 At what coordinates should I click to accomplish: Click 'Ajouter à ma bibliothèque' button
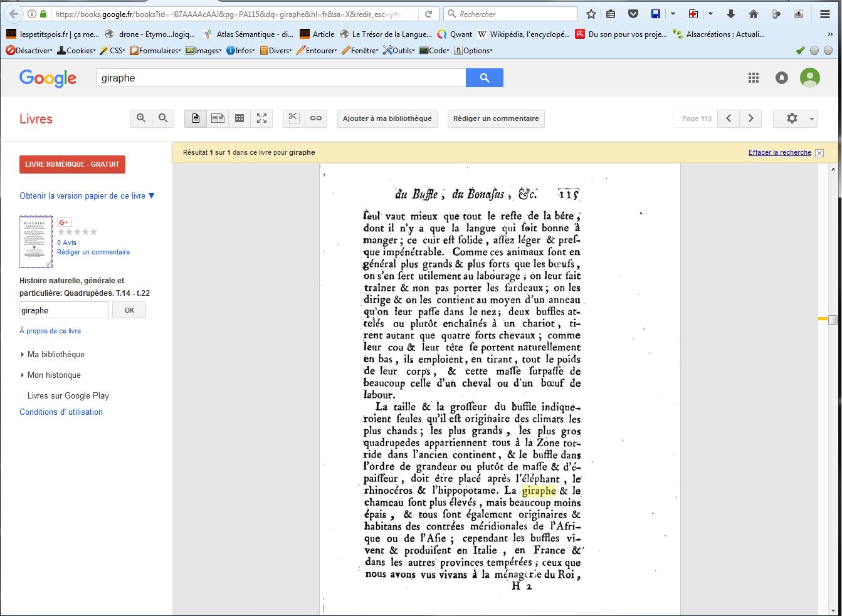(387, 118)
